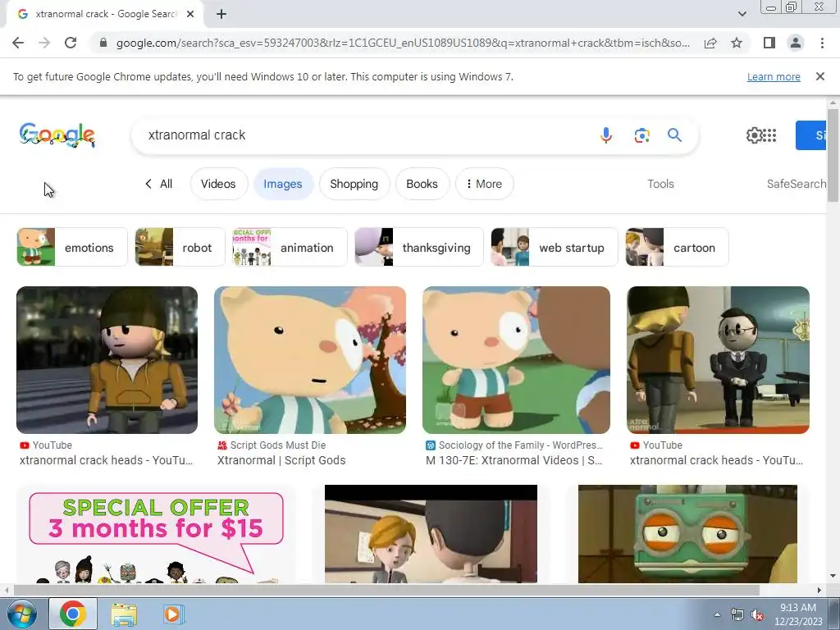This screenshot has height=630, width=840.
Task: Switch to Books tab
Action: pos(422,184)
